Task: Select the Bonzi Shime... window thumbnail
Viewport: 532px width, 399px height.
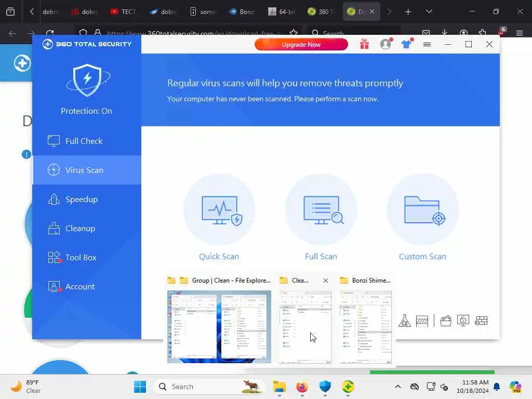Action: pos(365,327)
